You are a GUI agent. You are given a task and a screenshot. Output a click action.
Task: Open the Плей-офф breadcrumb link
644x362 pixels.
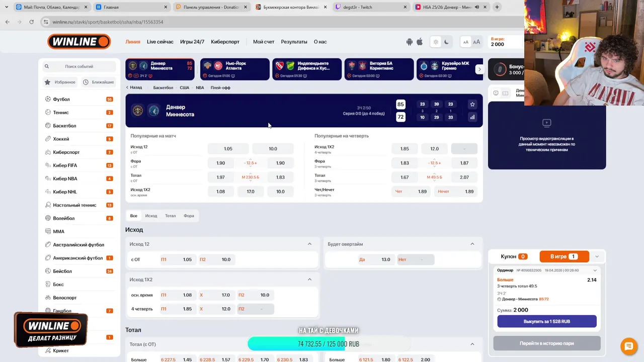[x=220, y=87]
